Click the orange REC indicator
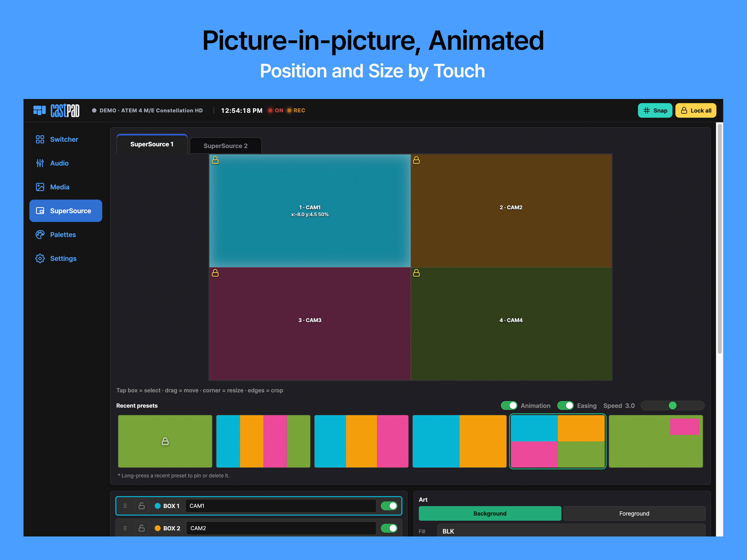 pos(296,110)
